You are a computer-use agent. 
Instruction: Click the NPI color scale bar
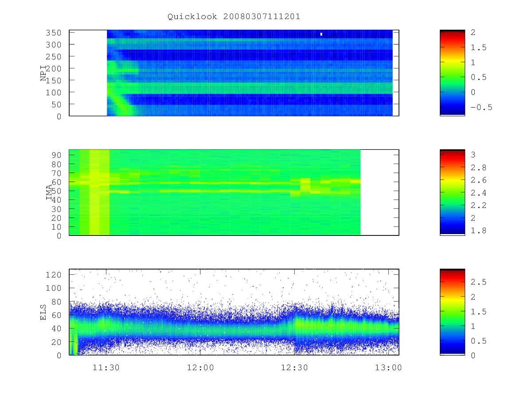(x=452, y=73)
